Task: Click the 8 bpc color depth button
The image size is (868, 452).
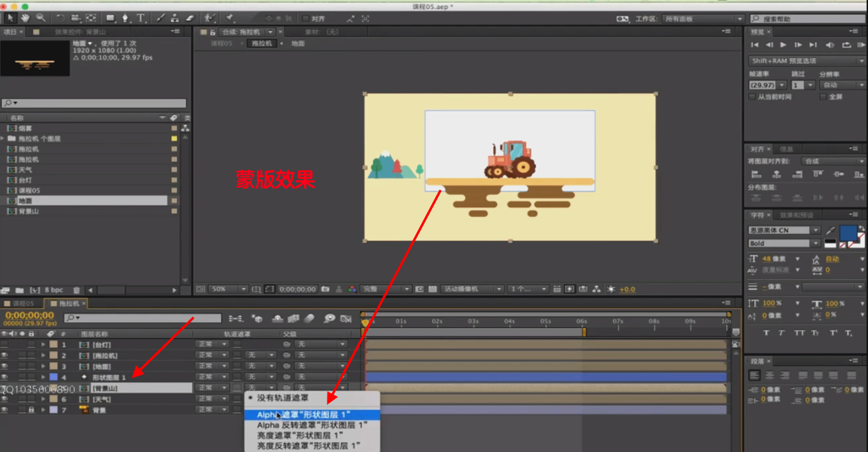Action: 53,290
